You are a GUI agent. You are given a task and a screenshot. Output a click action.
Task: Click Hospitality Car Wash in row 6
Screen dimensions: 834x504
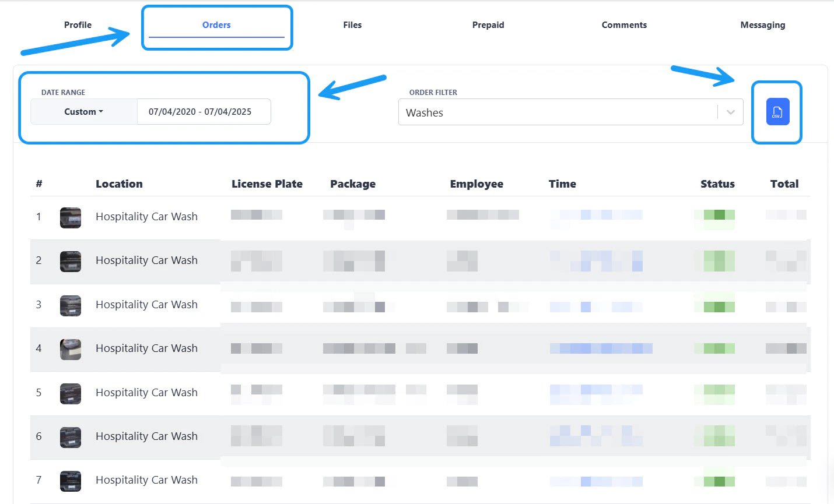146,436
